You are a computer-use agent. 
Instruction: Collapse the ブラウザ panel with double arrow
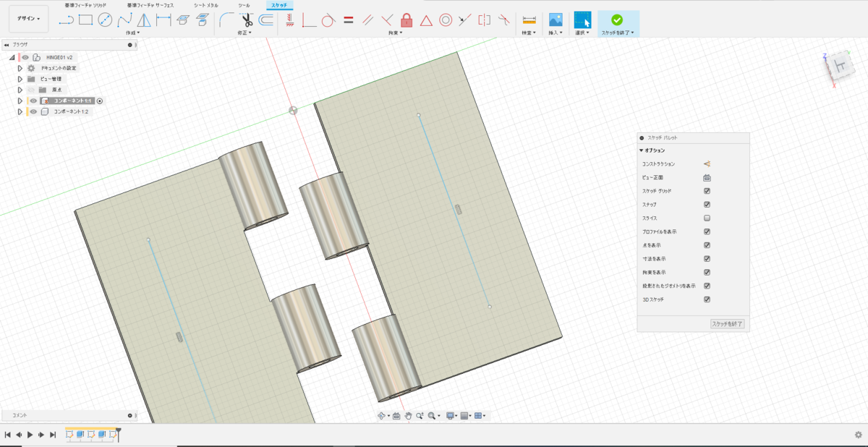click(7, 45)
